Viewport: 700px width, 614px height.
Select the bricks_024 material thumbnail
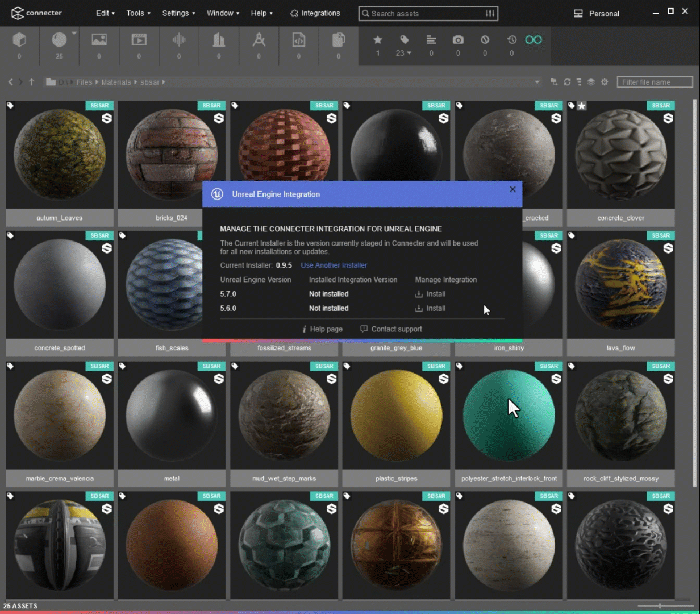(x=172, y=155)
